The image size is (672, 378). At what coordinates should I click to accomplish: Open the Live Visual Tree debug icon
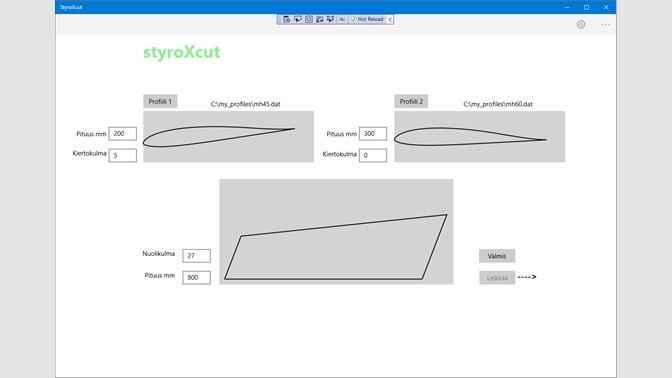[x=286, y=19]
